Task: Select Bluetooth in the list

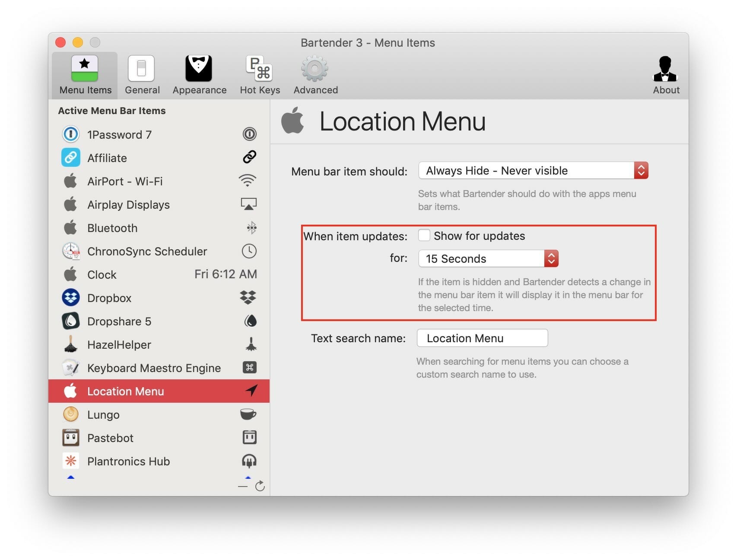Action: click(x=159, y=228)
